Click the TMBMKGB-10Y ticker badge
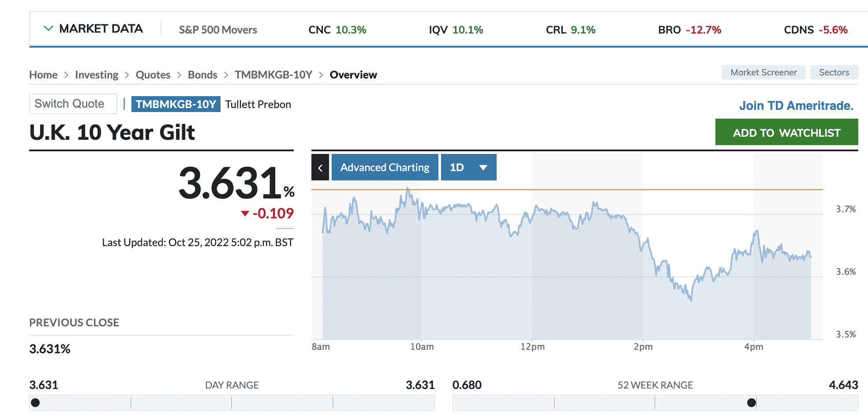The height and width of the screenshot is (419, 868). (x=176, y=104)
